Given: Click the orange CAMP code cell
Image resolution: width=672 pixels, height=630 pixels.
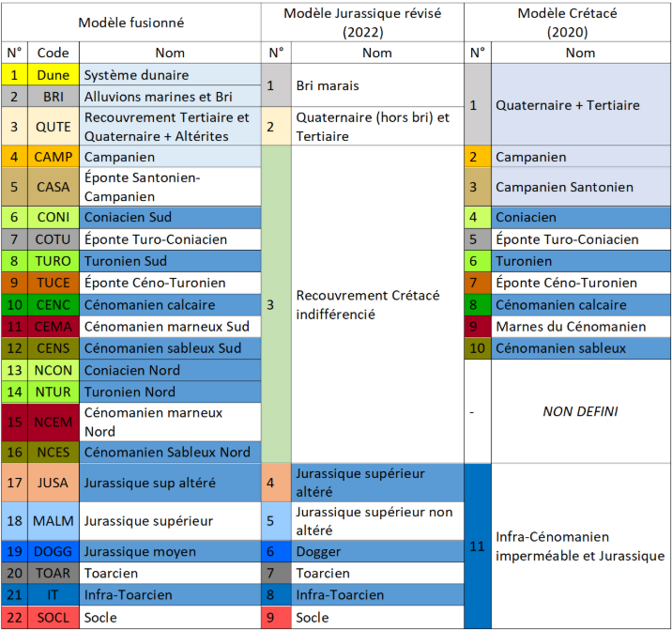Looking at the screenshot, I should point(53,157).
